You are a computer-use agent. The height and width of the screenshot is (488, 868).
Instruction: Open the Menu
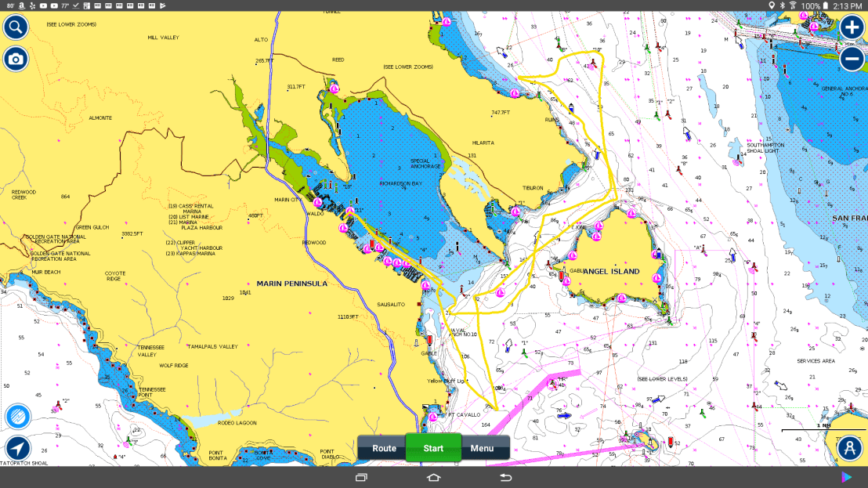coord(483,449)
